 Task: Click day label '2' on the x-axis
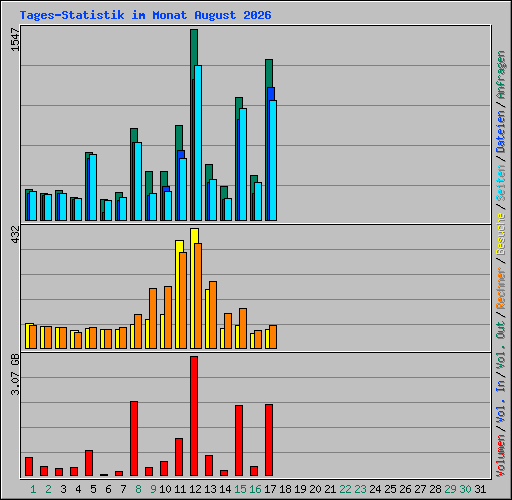coord(48,489)
